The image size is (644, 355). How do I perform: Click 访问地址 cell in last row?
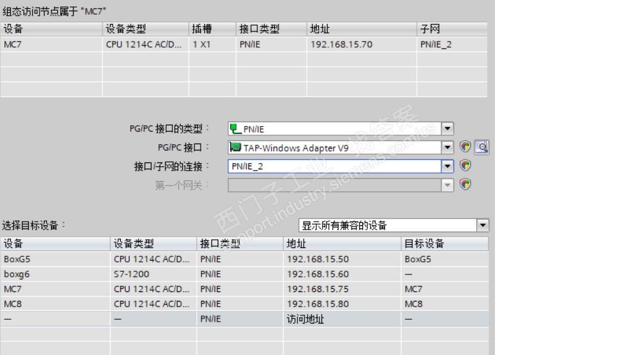(x=305, y=319)
